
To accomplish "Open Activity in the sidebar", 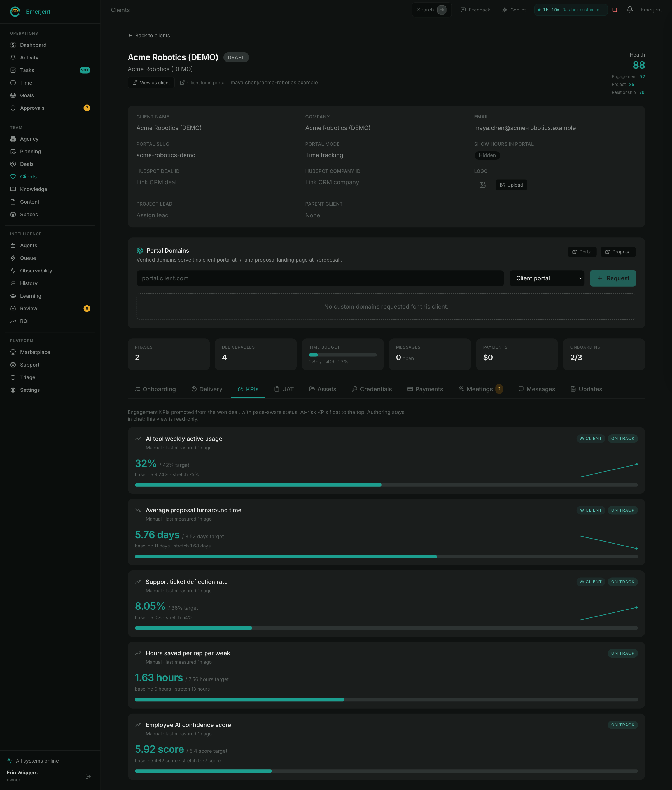I will [x=50, y=57].
